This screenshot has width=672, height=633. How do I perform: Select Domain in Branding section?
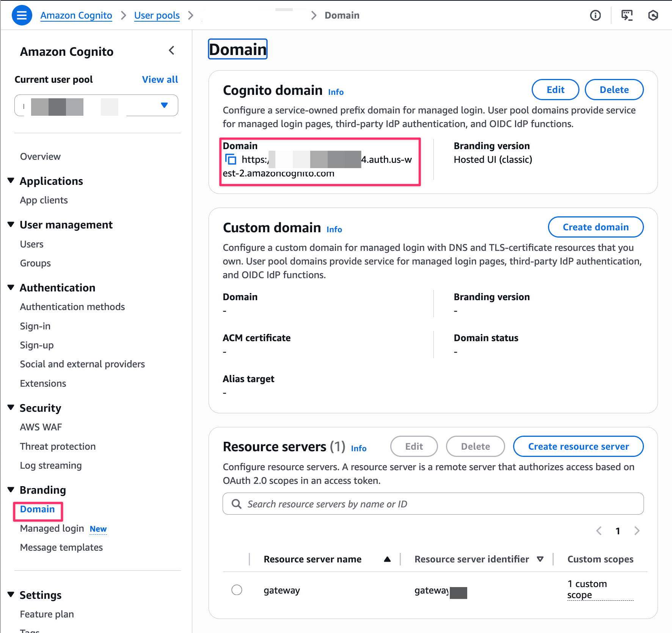point(38,509)
